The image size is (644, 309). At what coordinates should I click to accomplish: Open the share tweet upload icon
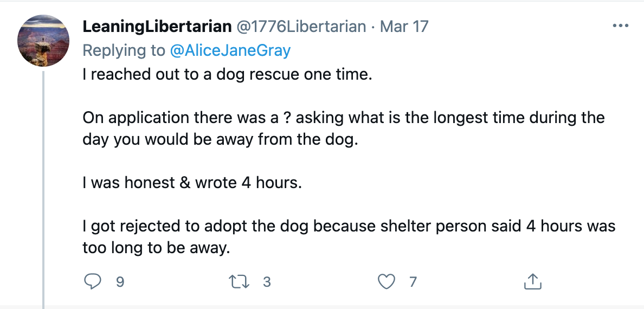tap(533, 281)
